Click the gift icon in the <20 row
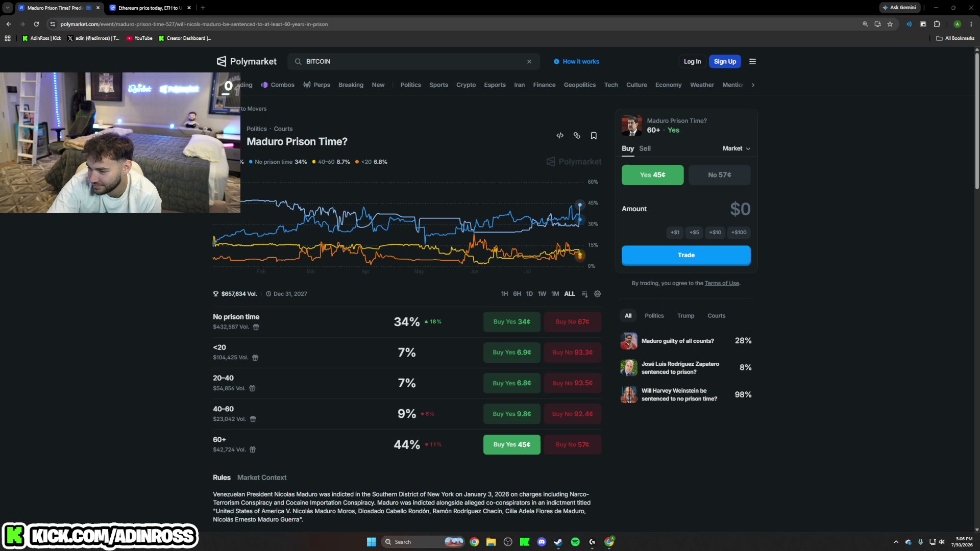The width and height of the screenshot is (980, 551). pos(255,358)
